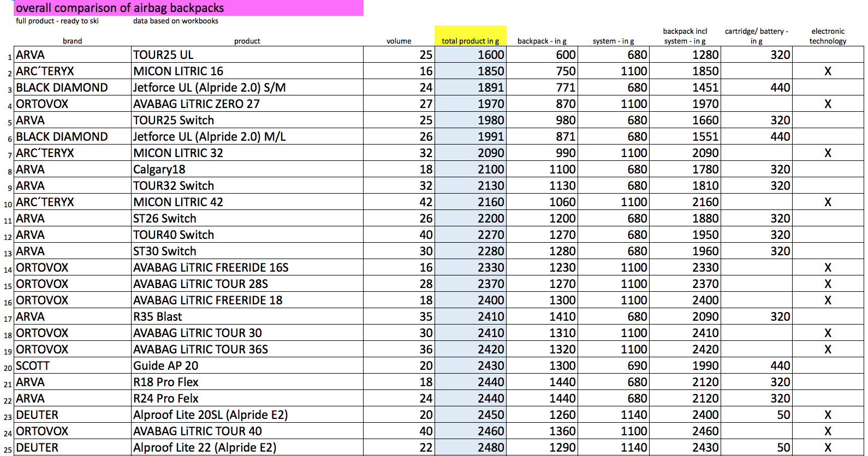
Task: Select the 'TOUR25 Switch' product cell
Action: (247, 120)
